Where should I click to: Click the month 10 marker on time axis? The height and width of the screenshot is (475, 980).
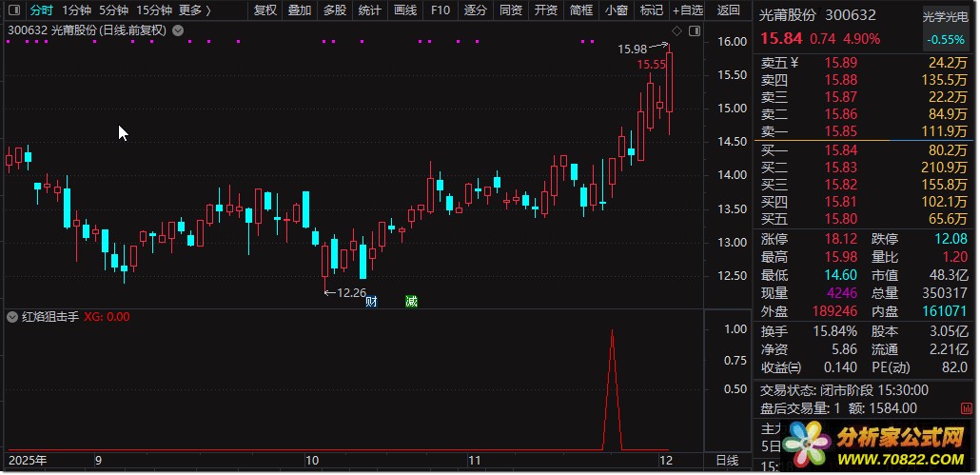click(311, 462)
